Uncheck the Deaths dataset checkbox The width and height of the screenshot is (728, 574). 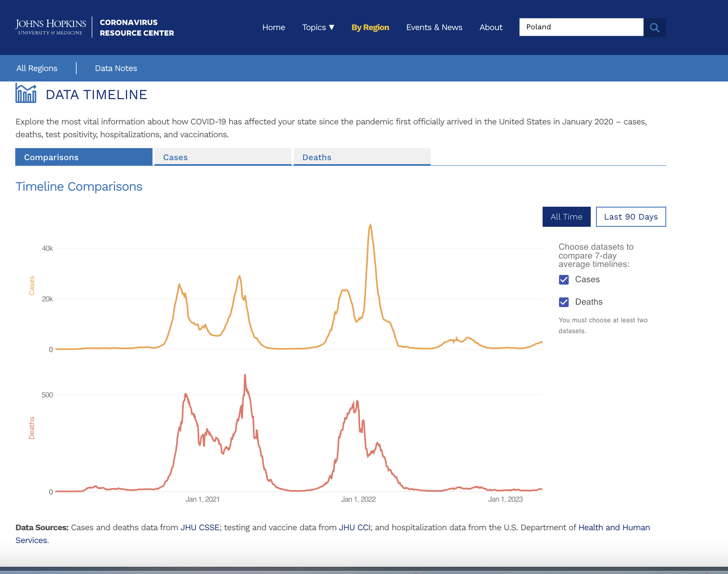click(x=564, y=302)
